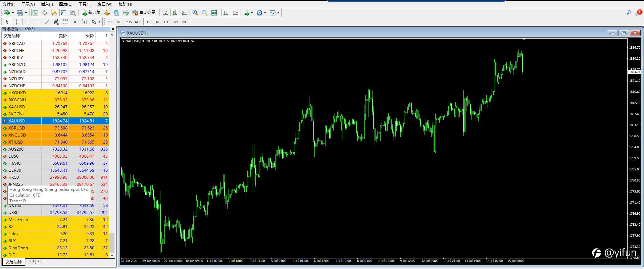Click the 新订单 button
This screenshot has width=644, height=269.
(x=91, y=13)
